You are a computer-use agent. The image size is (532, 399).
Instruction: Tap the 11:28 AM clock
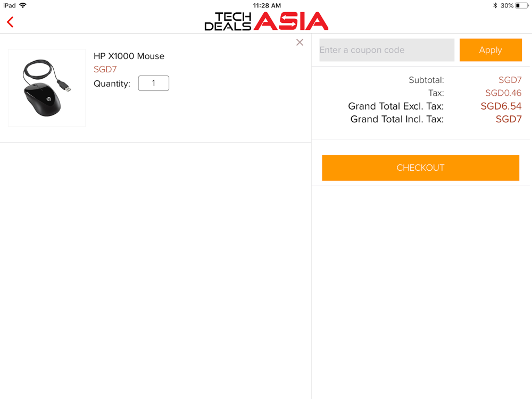click(267, 5)
